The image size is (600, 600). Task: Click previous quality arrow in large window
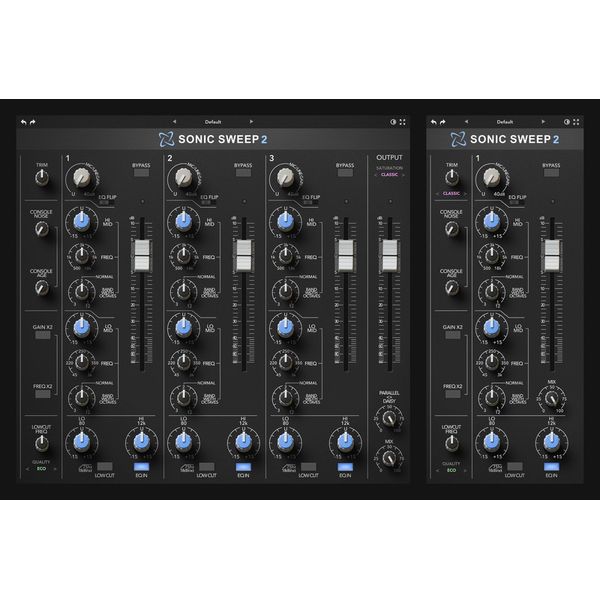[x=27, y=469]
